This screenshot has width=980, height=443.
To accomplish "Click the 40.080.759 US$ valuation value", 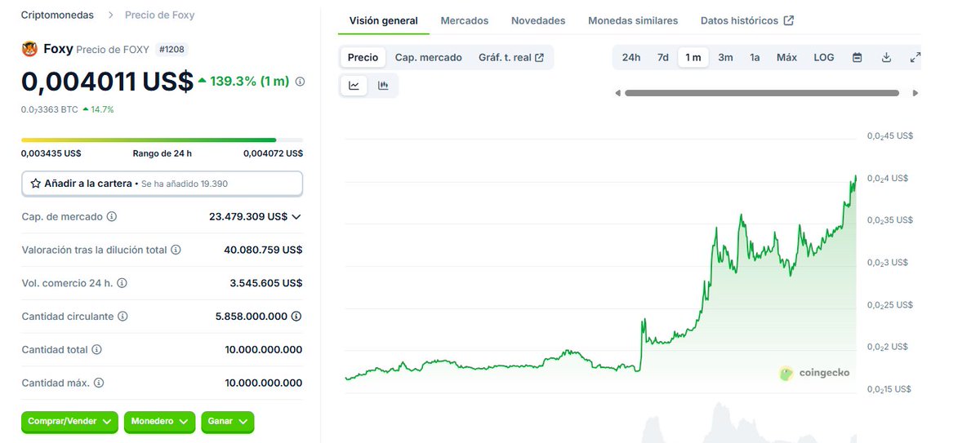I will tap(263, 250).
